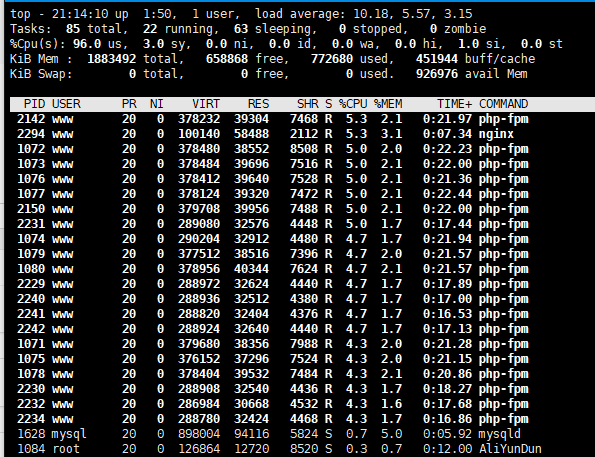The image size is (595, 457).
Task: Click PID 1074 in the list
Action: [31, 239]
